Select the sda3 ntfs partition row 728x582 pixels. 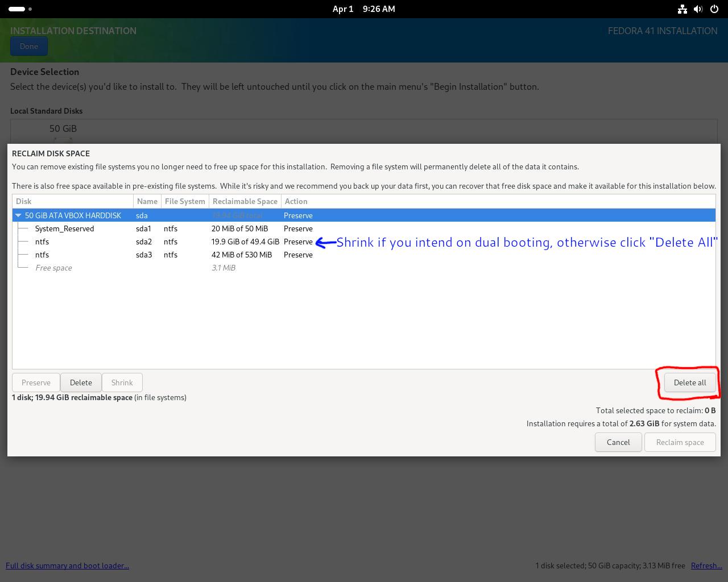tap(364, 255)
